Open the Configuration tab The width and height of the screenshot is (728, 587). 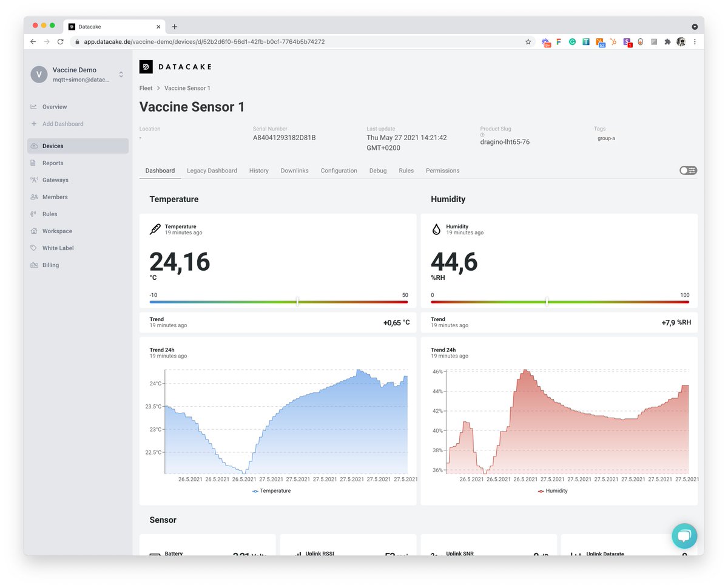339,171
